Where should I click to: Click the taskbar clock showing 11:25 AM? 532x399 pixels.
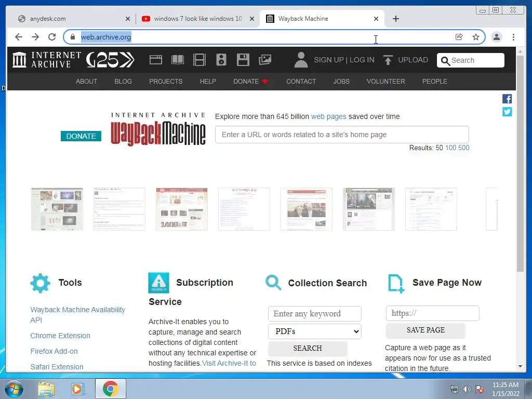505,389
